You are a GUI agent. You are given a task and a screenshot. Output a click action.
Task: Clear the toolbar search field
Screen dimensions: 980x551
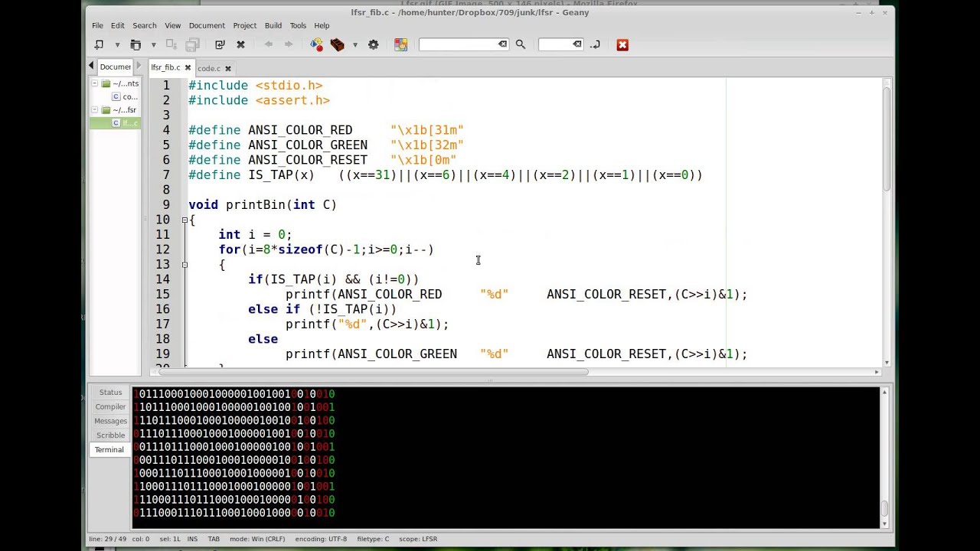tap(502, 44)
